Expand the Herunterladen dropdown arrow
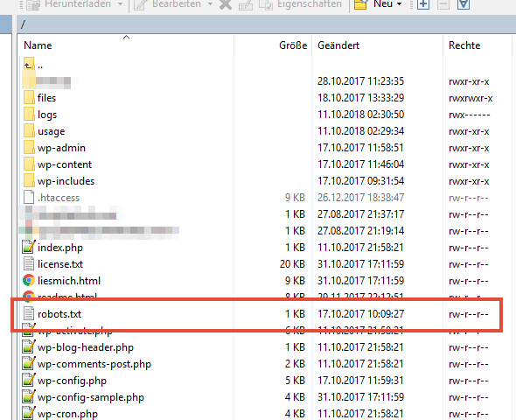 tap(121, 4)
